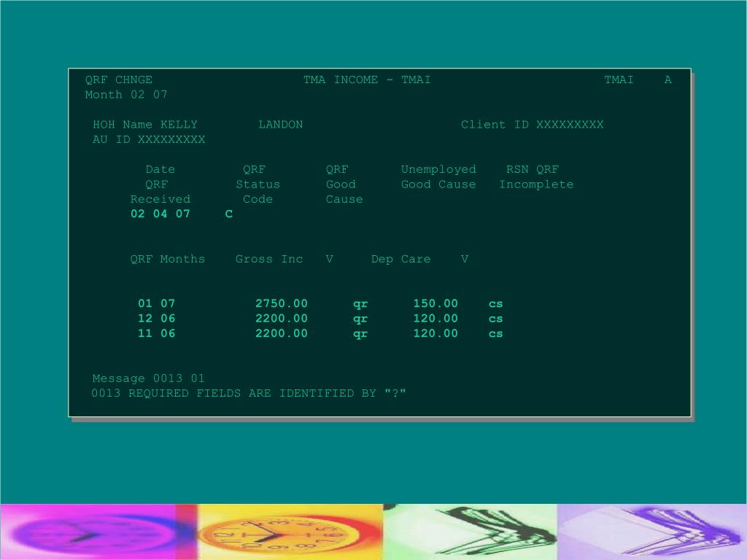
Task: Select the AU ID field
Action: point(171,139)
